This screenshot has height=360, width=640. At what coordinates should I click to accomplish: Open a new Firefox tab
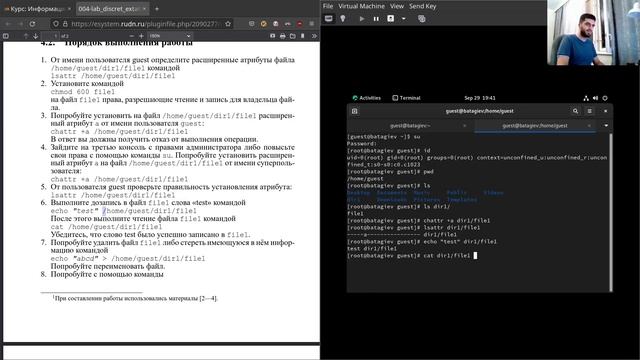click(x=157, y=9)
